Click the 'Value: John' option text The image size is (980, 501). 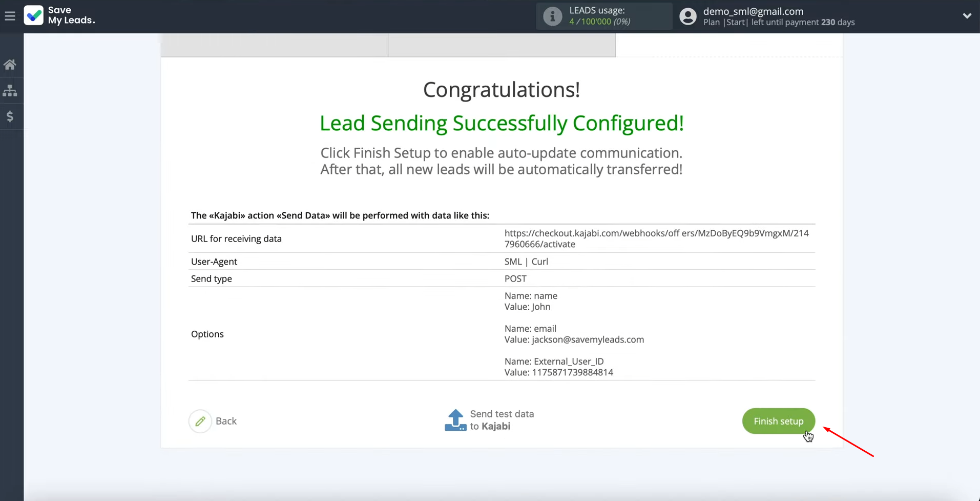click(527, 307)
